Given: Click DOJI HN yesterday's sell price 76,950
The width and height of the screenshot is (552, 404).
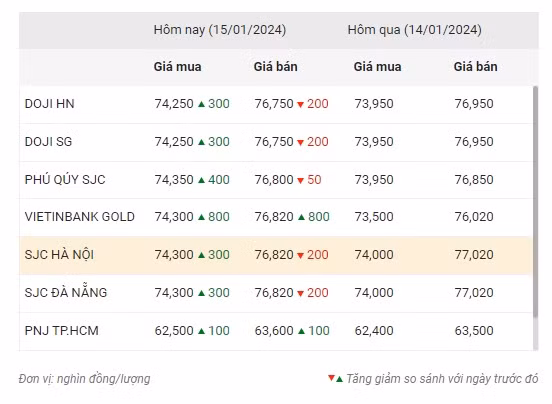Looking at the screenshot, I should point(474,104).
